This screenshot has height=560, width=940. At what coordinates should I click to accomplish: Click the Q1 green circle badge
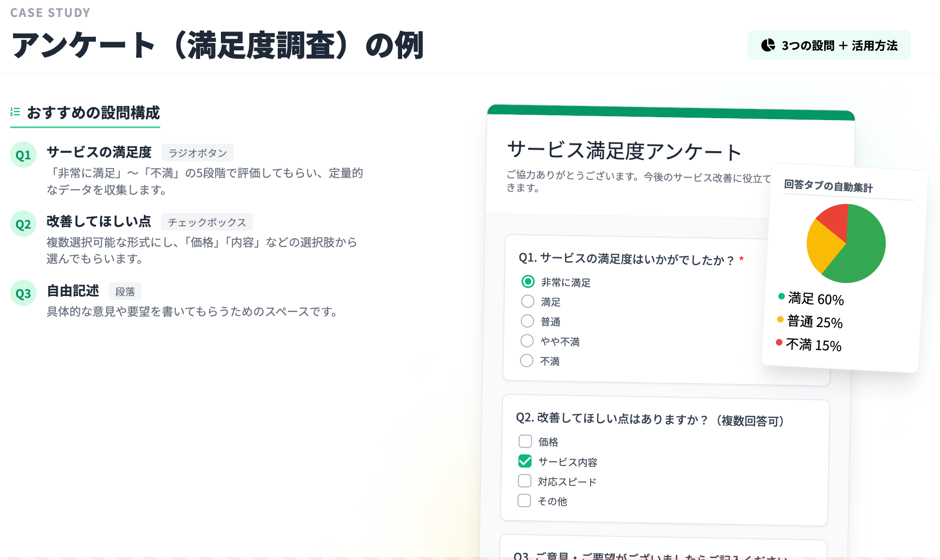23,155
